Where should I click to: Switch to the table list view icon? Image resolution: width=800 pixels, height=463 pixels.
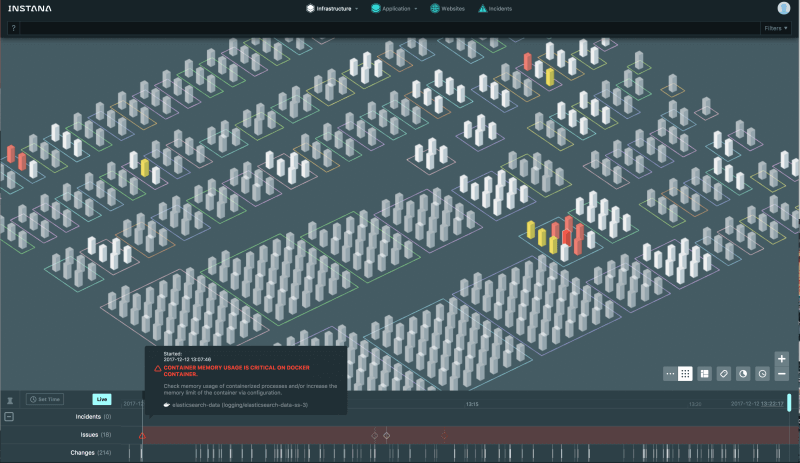click(704, 373)
